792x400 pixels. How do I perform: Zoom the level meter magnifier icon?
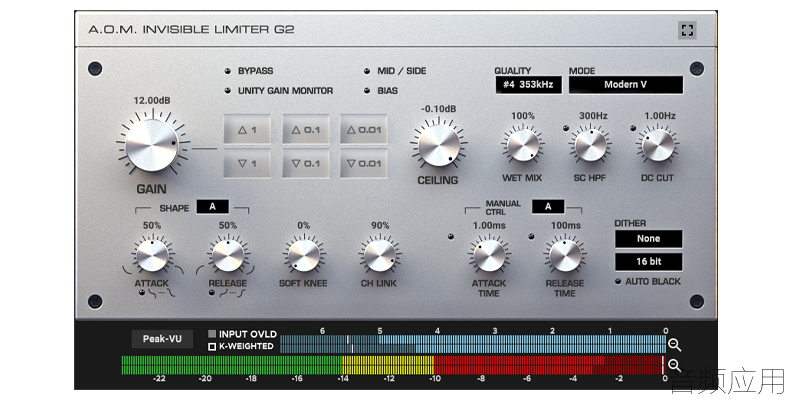click(x=674, y=365)
